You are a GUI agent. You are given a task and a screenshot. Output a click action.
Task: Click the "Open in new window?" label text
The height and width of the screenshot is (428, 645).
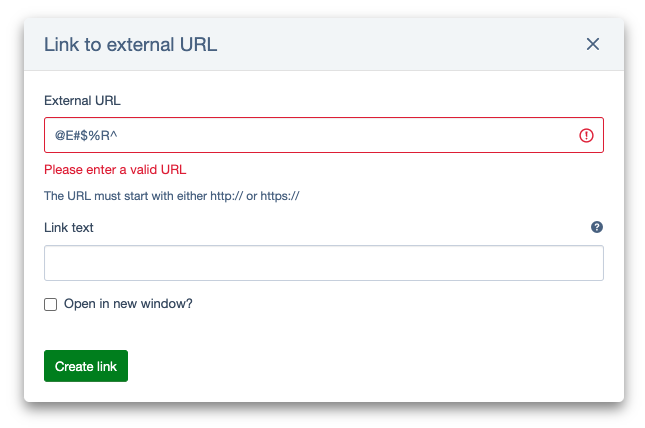point(128,304)
